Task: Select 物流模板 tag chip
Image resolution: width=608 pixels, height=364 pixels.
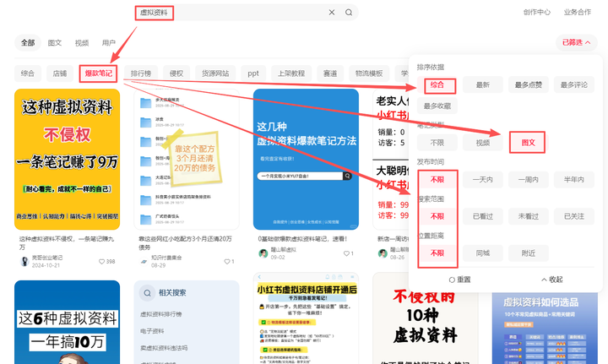Action: tap(369, 73)
